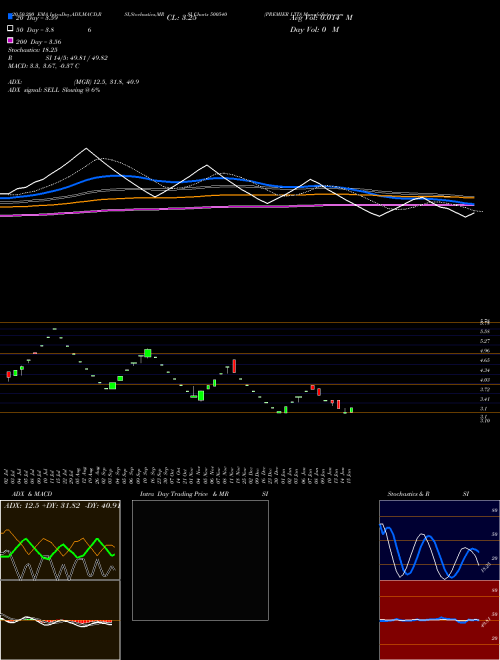
Task: Click the magenta 200 Day legend swatch
Action: [x=10, y=40]
